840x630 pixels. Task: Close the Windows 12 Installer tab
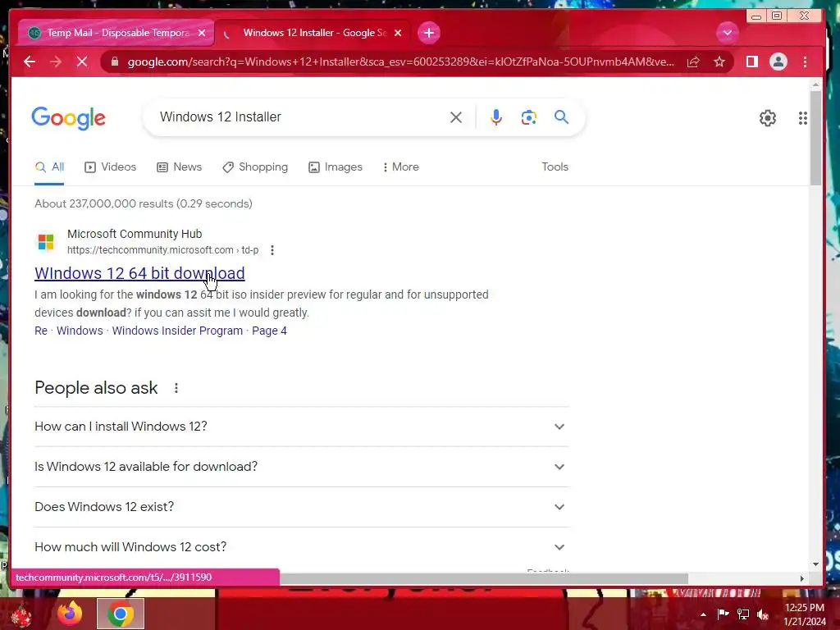tap(398, 33)
